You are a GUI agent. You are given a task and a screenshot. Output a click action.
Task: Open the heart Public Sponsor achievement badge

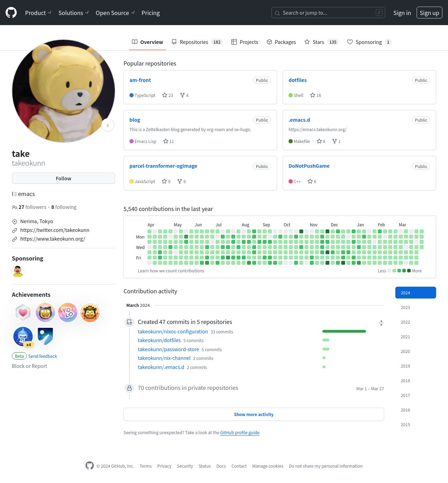[23, 312]
